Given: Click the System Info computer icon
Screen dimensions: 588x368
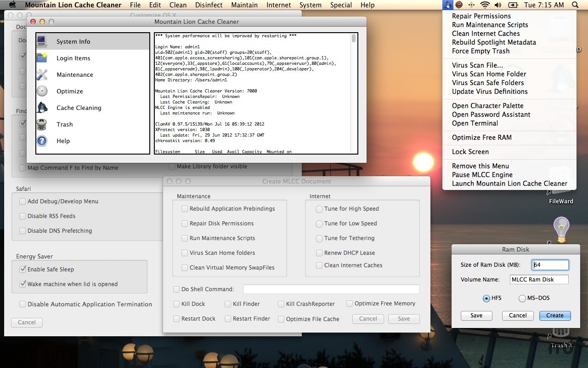Looking at the screenshot, I should point(42,41).
